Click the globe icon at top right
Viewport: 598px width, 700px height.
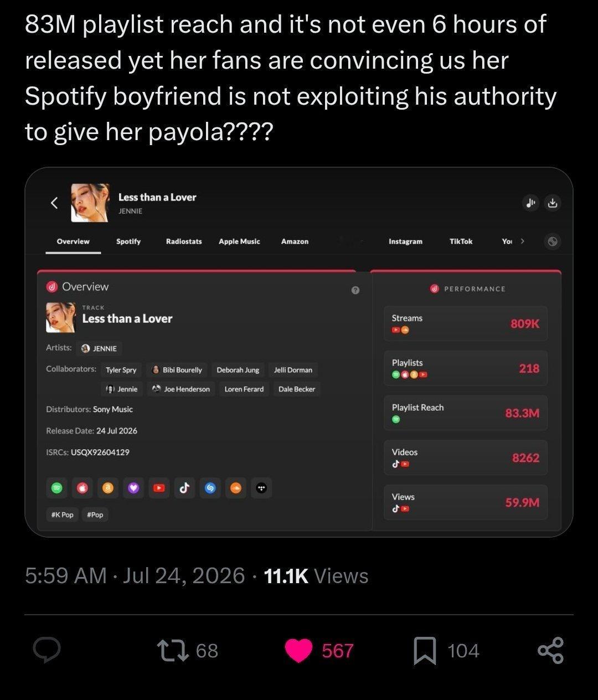pos(551,241)
